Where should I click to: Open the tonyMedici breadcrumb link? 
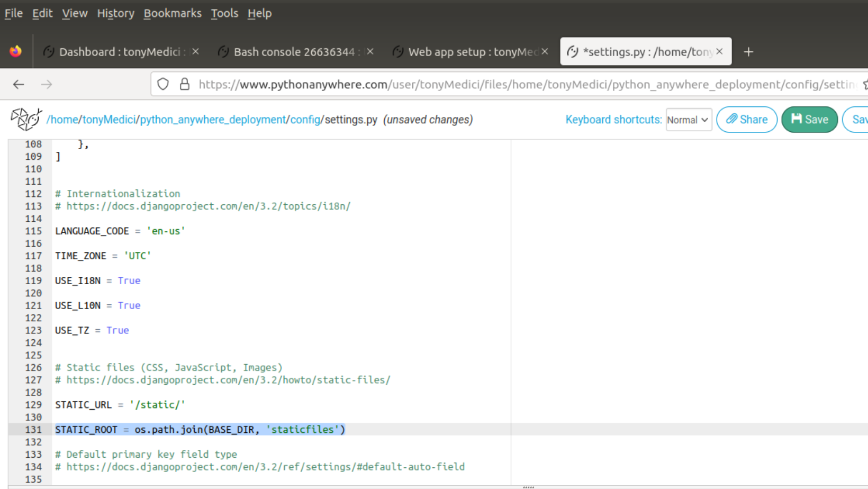coord(108,120)
